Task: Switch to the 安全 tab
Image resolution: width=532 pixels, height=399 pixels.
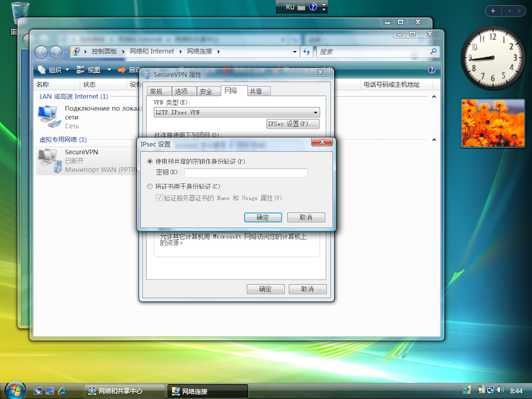Action: click(209, 91)
